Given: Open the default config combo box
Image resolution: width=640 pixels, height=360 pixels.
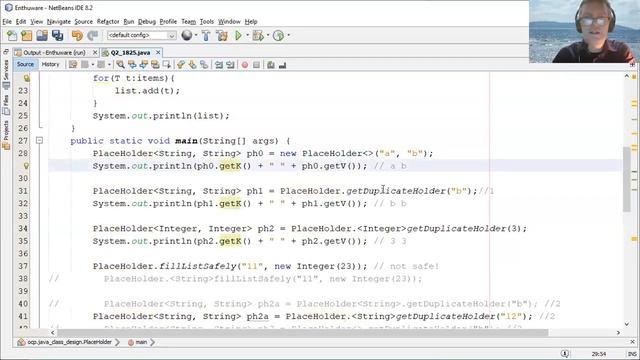Looking at the screenshot, I should (x=141, y=36).
